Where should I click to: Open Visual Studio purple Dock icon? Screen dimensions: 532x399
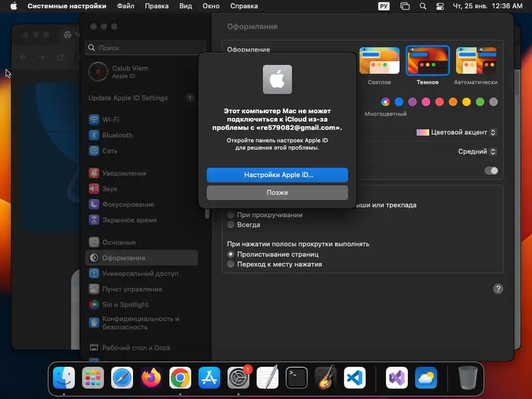pos(397,378)
